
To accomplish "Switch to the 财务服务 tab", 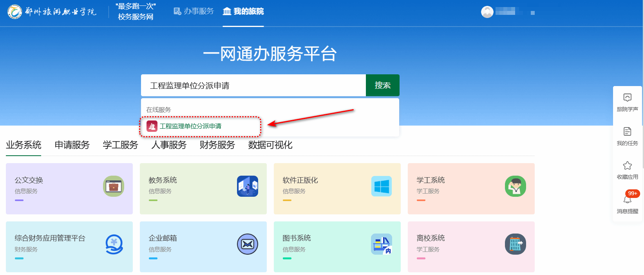I will [x=217, y=145].
